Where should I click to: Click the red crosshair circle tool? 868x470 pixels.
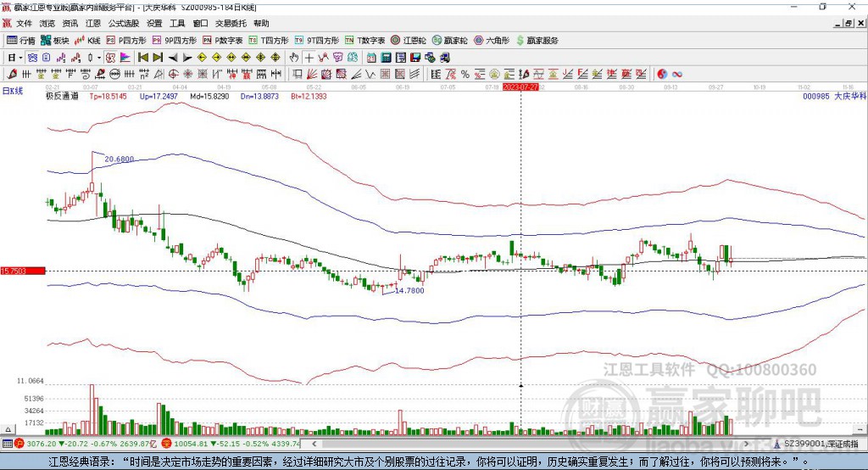coord(173,74)
